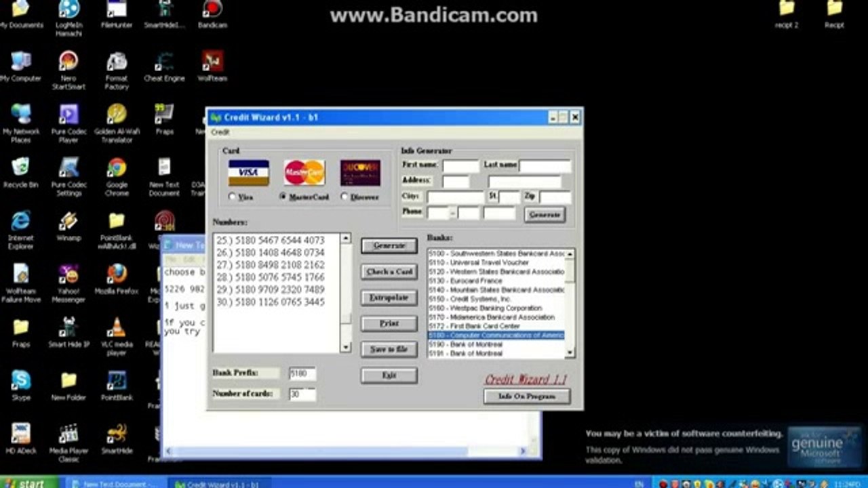Select the Format Factory shortcut
The image size is (868, 488).
pos(117,70)
